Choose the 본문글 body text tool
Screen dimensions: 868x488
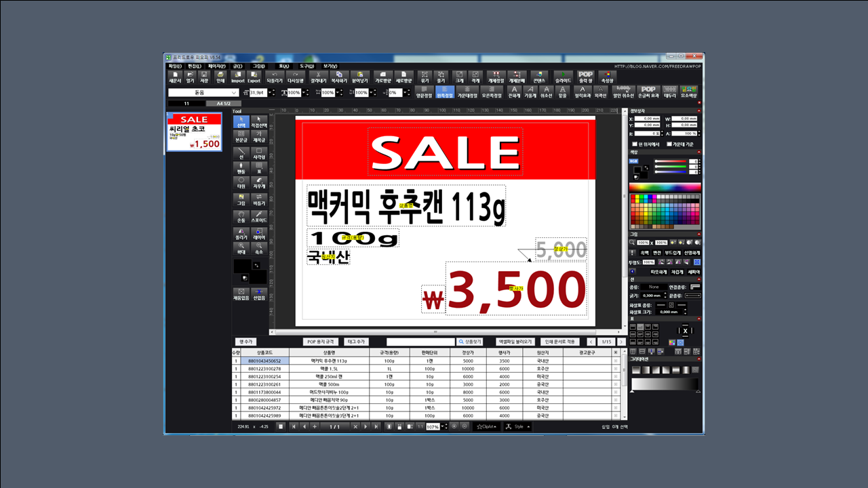(x=241, y=136)
